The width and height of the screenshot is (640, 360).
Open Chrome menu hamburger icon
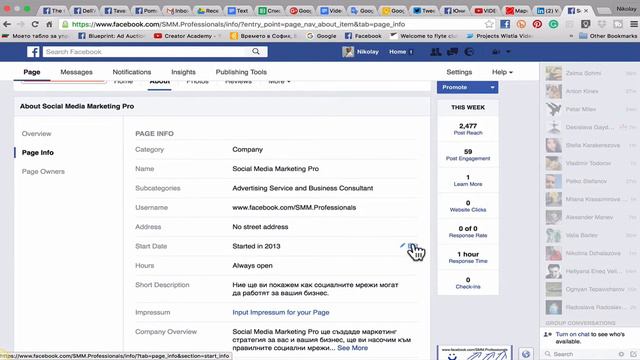634,24
